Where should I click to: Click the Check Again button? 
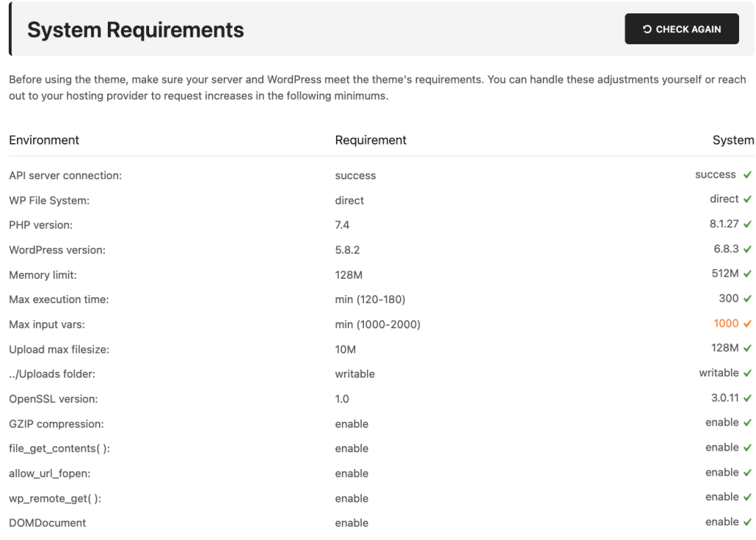tap(681, 29)
